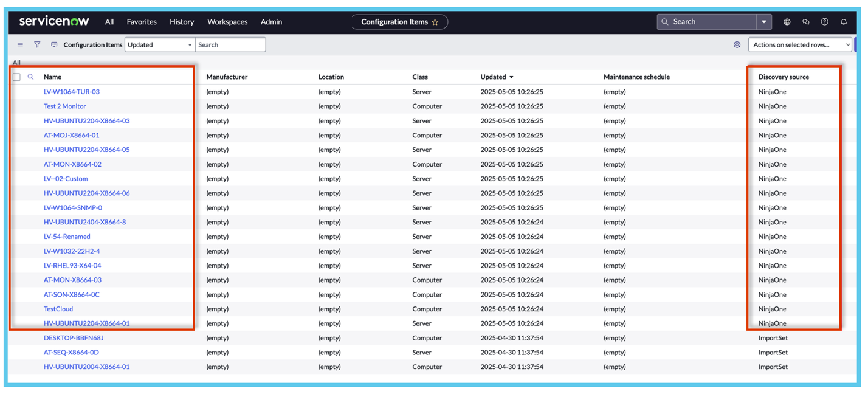The height and width of the screenshot is (394, 868).
Task: Click the list Search text field
Action: pyautogui.click(x=230, y=45)
